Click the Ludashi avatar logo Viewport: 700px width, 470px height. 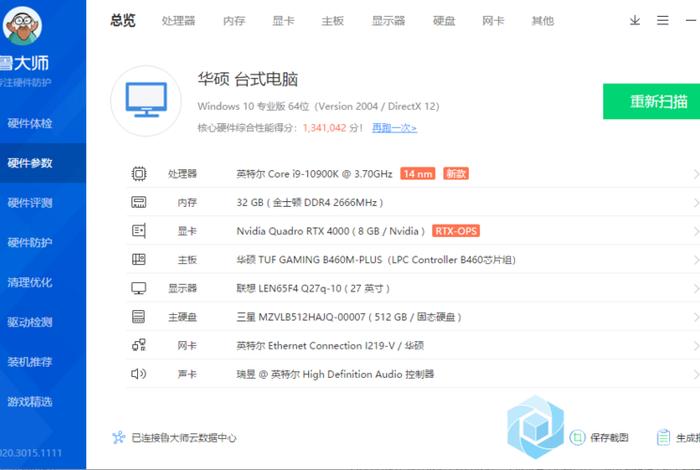(x=22, y=25)
